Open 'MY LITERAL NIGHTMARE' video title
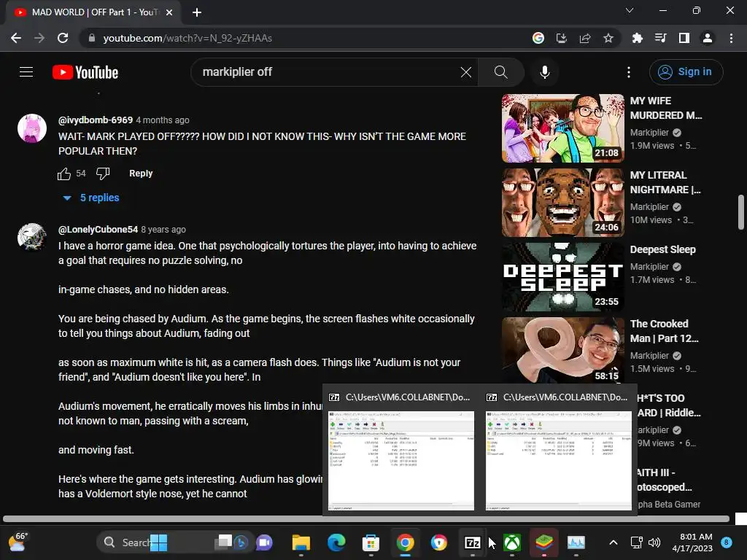 (665, 182)
